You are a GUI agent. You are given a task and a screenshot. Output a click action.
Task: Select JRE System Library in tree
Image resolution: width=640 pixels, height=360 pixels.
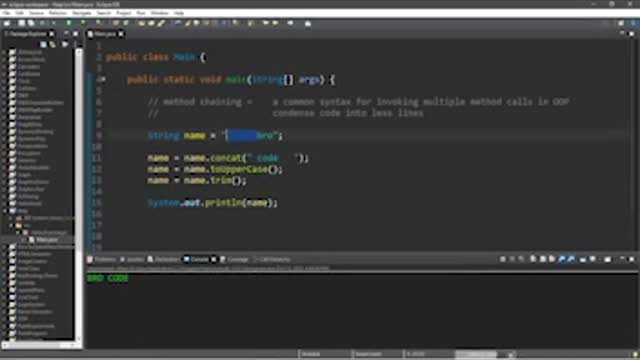click(45, 218)
